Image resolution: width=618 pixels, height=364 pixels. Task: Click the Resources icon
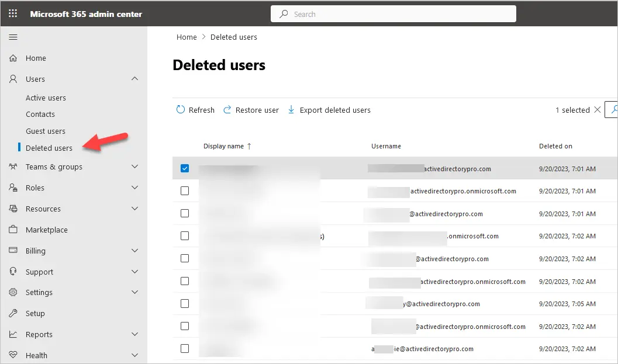point(13,209)
